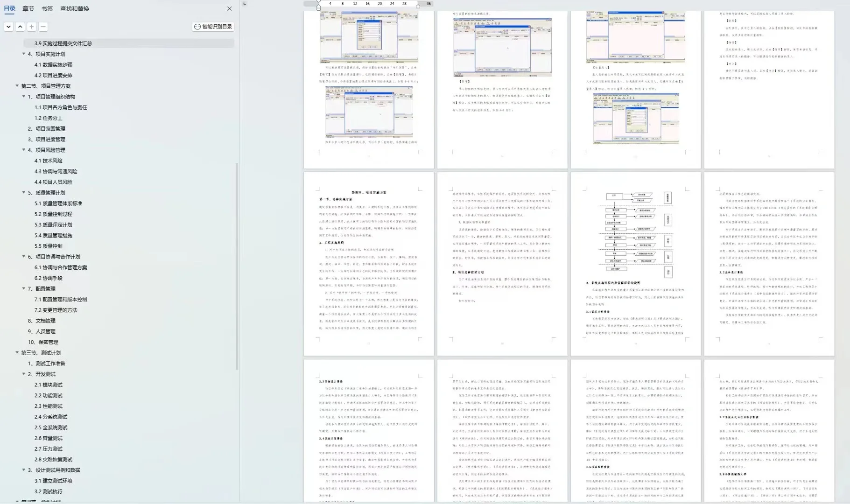Close the navigation pane

(229, 8)
